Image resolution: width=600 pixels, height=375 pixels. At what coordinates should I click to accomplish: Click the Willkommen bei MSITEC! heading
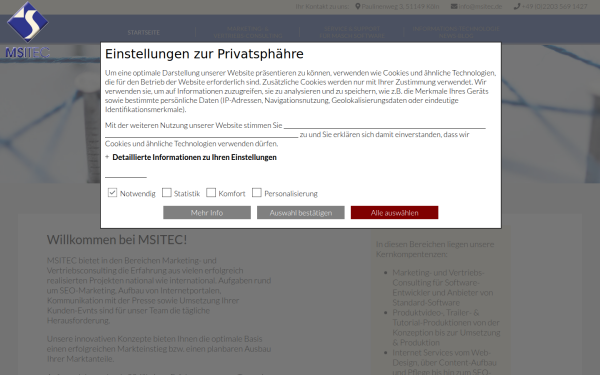click(x=117, y=240)
